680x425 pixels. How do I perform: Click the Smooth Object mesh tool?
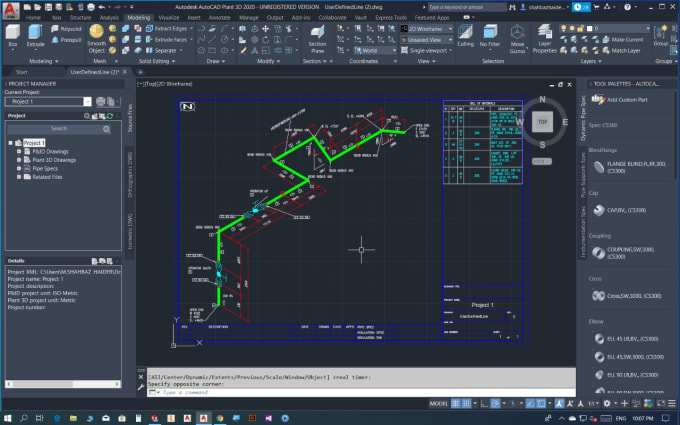(x=96, y=39)
